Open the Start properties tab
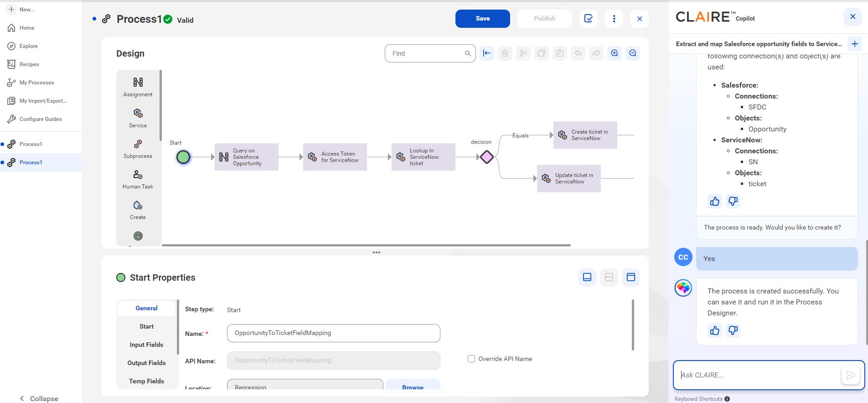 tap(146, 326)
